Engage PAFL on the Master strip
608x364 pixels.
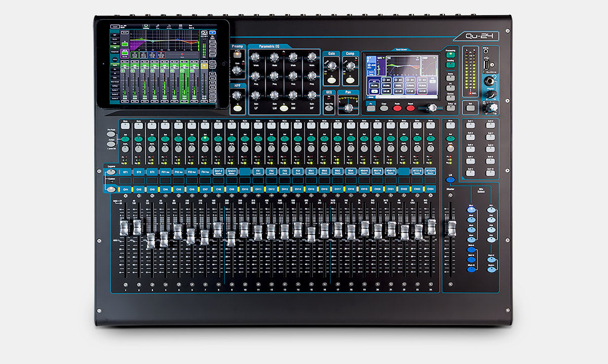[450, 148]
